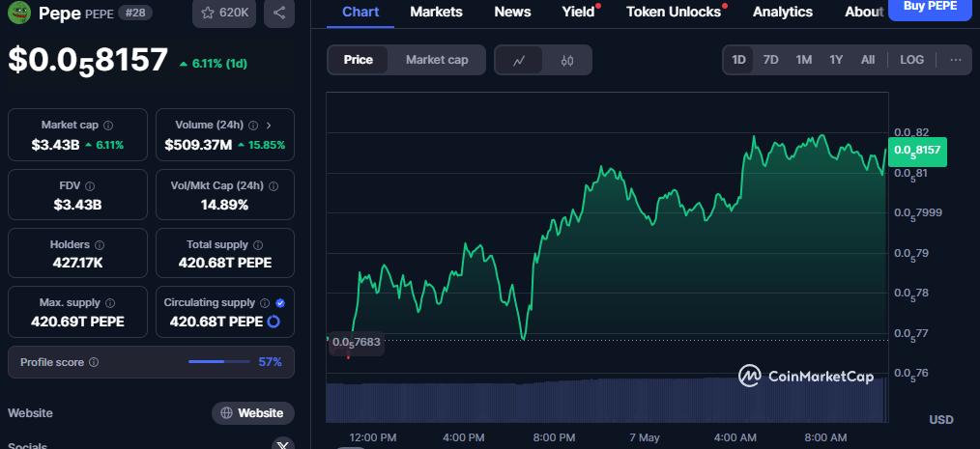Click the #28 rank badge
This screenshot has width=980, height=449.
coord(135,13)
